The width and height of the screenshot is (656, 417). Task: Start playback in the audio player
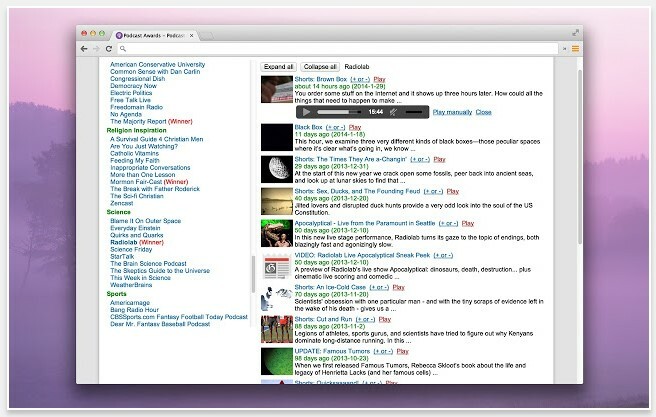click(x=306, y=112)
